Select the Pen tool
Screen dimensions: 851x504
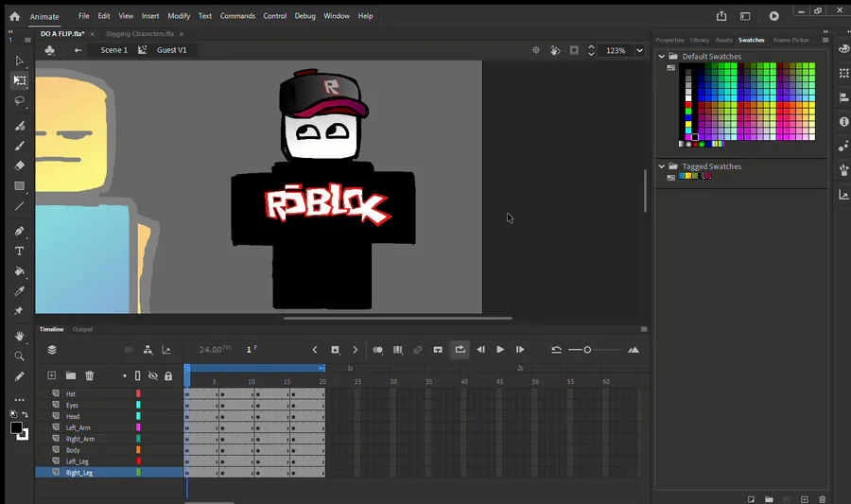pos(20,231)
